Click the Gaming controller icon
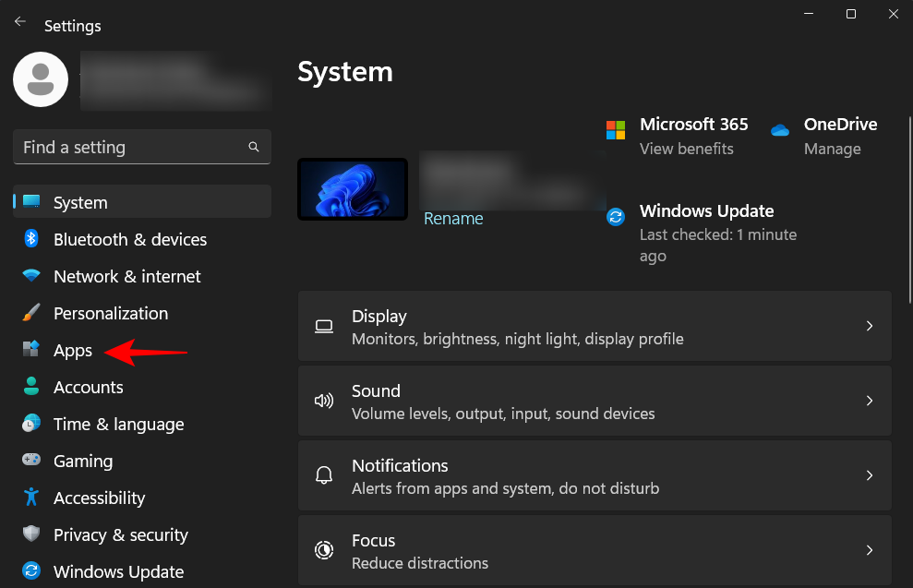Screen dimensions: 913x588 [x=31, y=461]
